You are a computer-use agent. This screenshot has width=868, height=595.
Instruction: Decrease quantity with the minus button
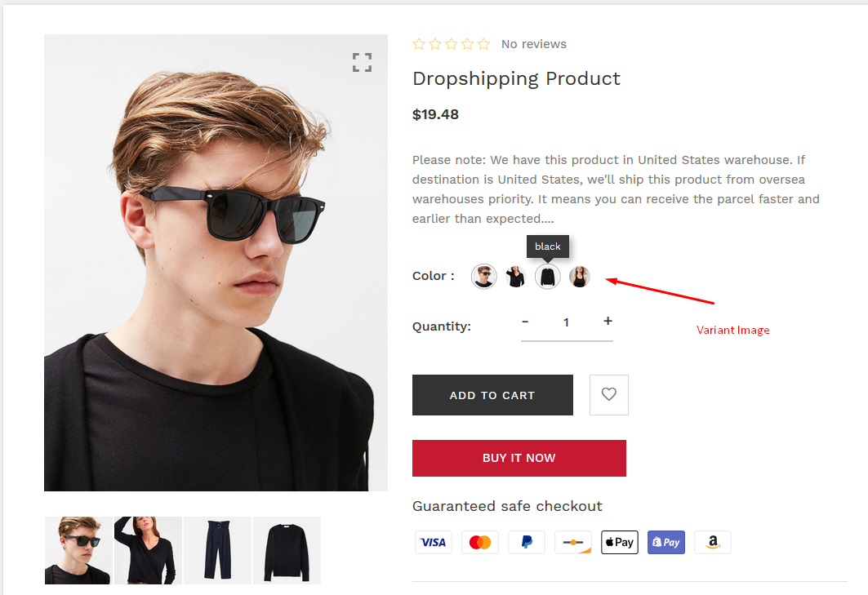tap(525, 321)
